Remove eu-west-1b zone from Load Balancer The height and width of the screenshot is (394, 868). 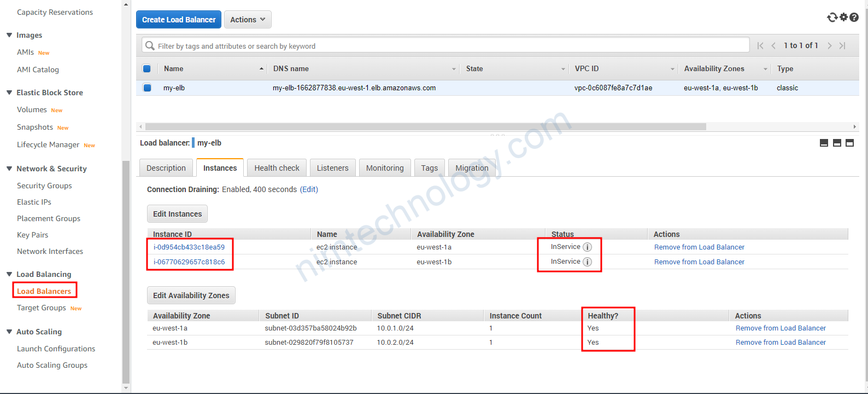[x=781, y=342]
